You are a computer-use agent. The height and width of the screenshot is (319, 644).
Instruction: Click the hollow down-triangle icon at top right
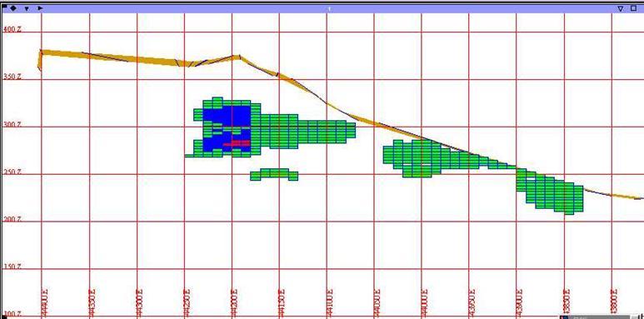point(621,8)
